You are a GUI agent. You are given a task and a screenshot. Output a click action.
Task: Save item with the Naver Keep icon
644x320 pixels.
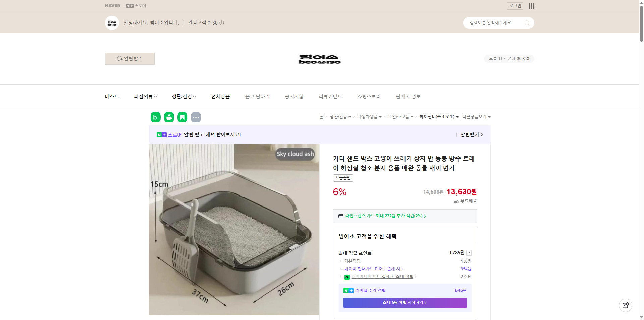(x=182, y=117)
